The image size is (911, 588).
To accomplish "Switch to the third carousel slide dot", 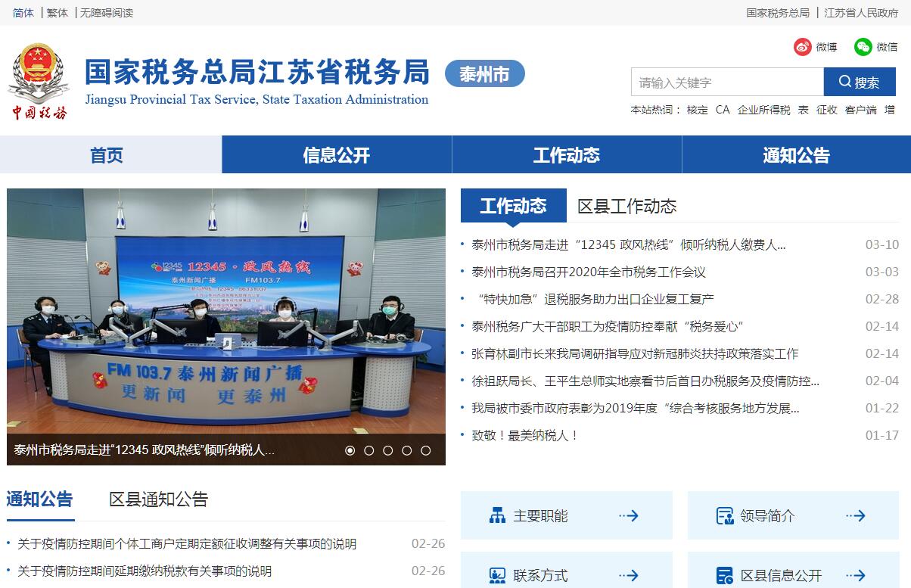I will (387, 450).
